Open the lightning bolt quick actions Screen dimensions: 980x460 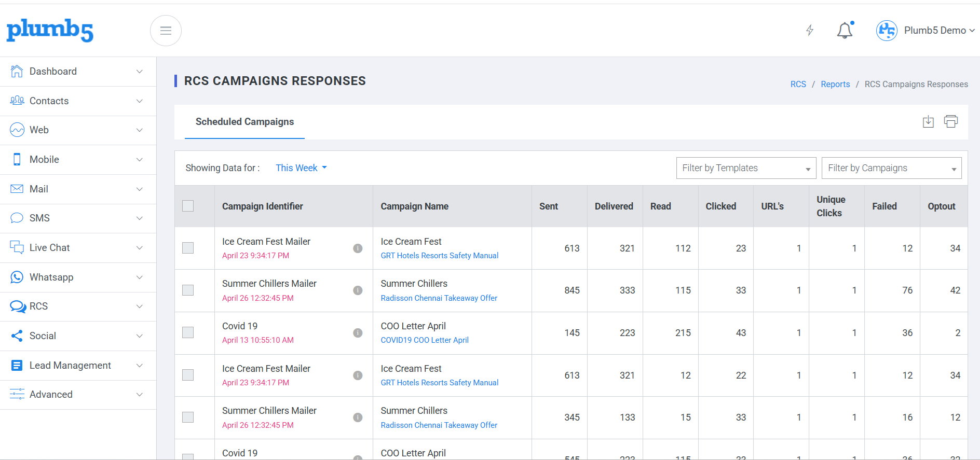click(x=810, y=30)
